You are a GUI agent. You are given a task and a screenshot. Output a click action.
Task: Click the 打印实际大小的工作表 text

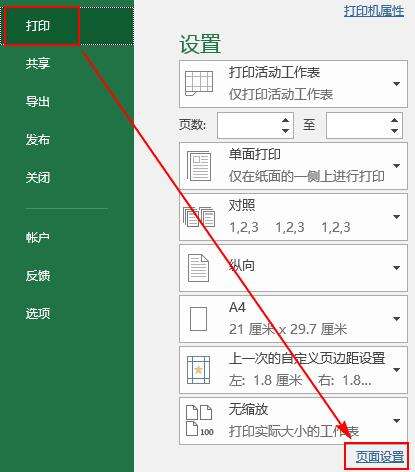click(294, 431)
